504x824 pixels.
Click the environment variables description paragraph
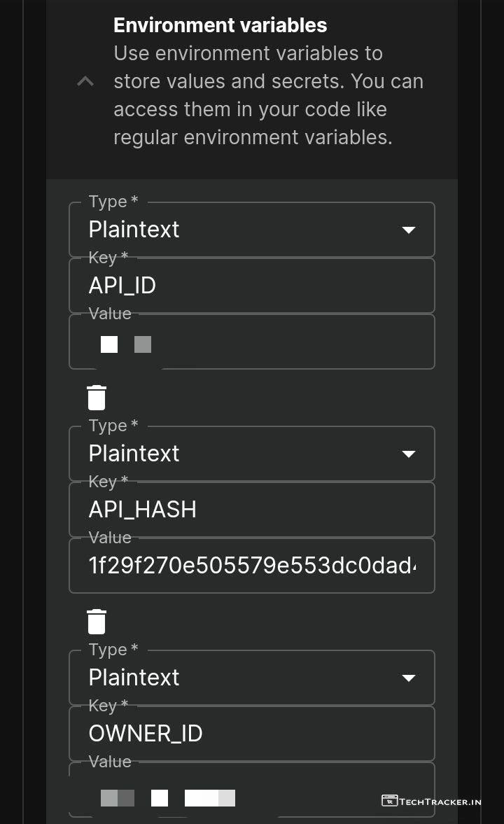click(268, 95)
